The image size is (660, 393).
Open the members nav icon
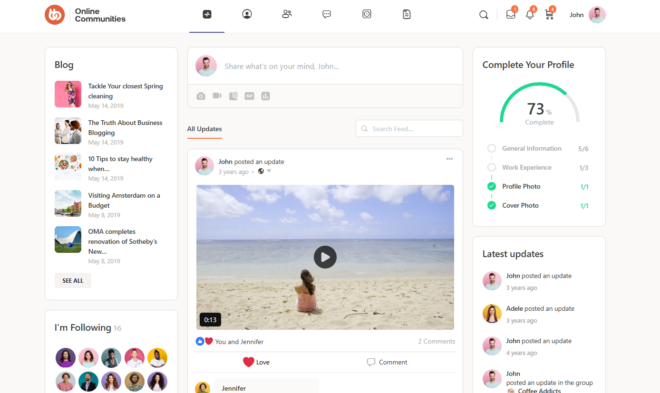(287, 14)
